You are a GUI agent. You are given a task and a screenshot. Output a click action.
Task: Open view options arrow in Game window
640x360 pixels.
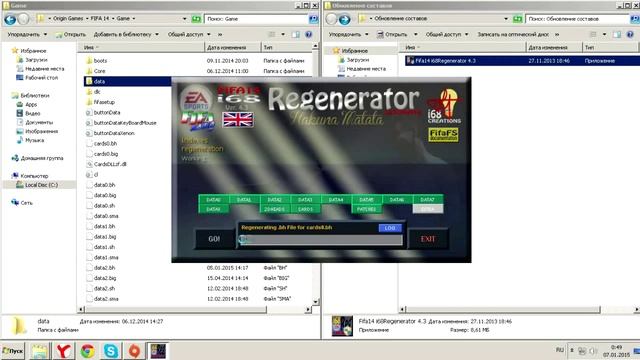point(283,34)
